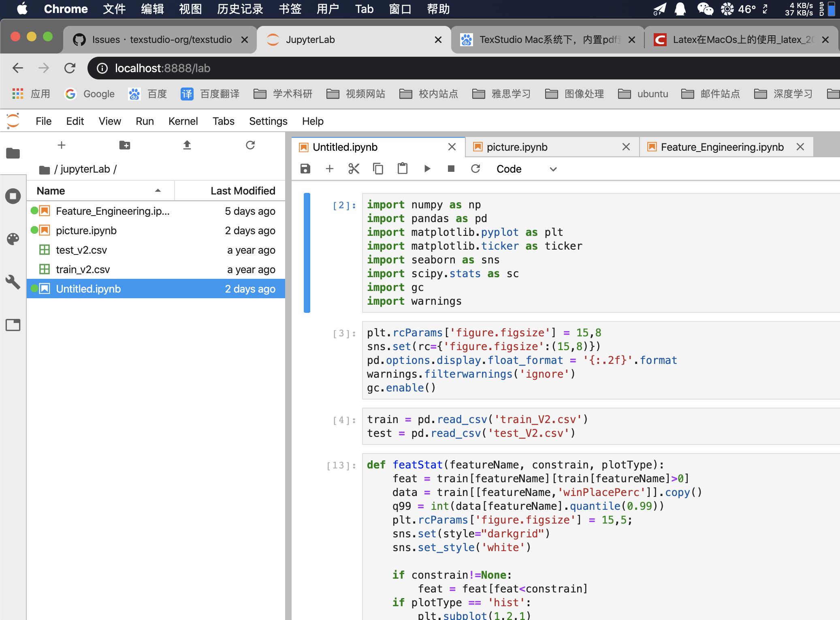Cut selected cells with scissors icon
Image resolution: width=840 pixels, height=620 pixels.
click(x=354, y=169)
